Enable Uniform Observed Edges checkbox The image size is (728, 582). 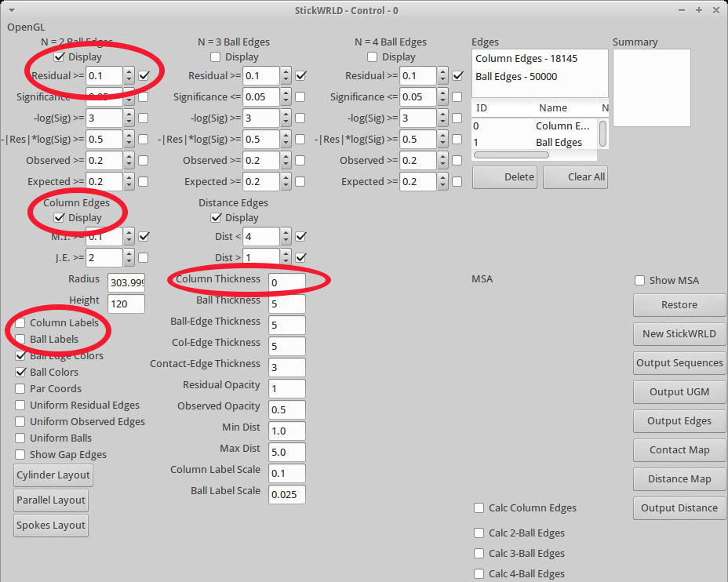tap(20, 421)
